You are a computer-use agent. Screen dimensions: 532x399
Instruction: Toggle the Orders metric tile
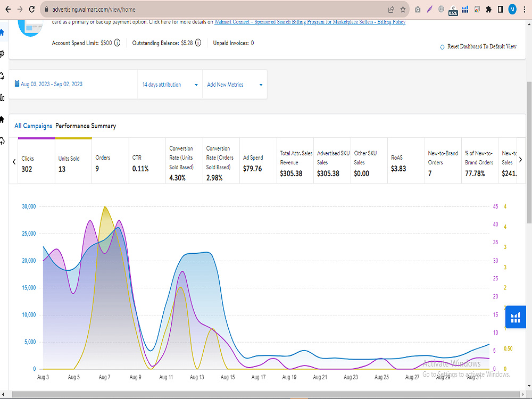point(110,161)
